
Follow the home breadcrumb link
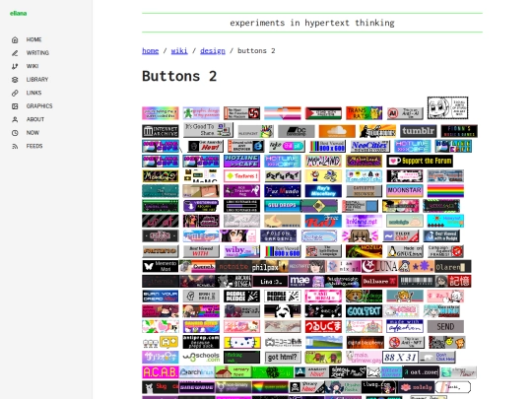coord(151,51)
